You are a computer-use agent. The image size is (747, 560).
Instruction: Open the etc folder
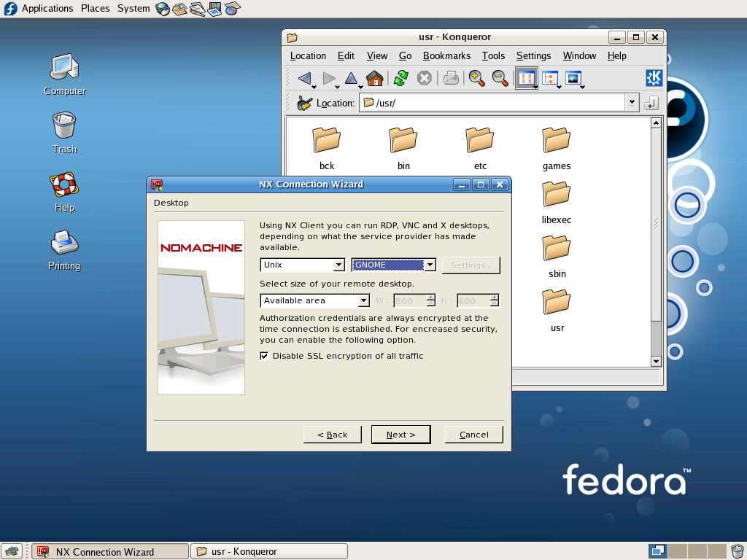tap(480, 149)
